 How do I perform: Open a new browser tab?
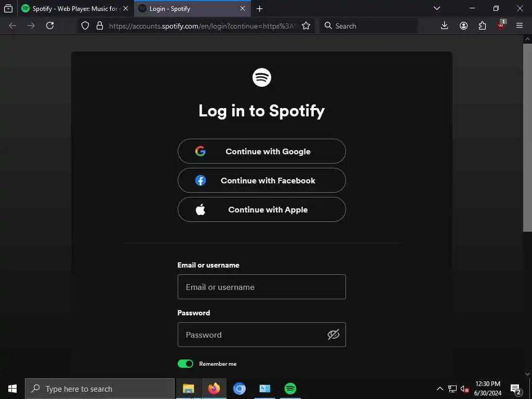260,8
